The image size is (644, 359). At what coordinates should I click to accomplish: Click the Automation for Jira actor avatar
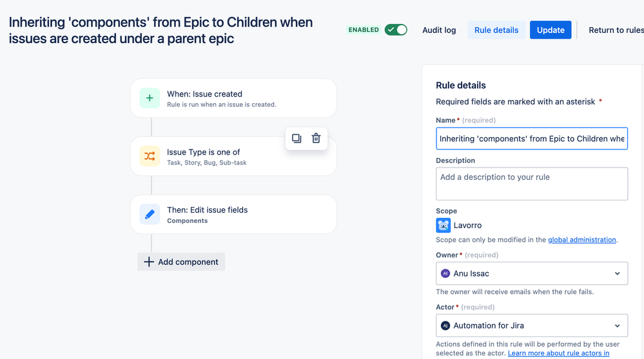[x=445, y=325]
